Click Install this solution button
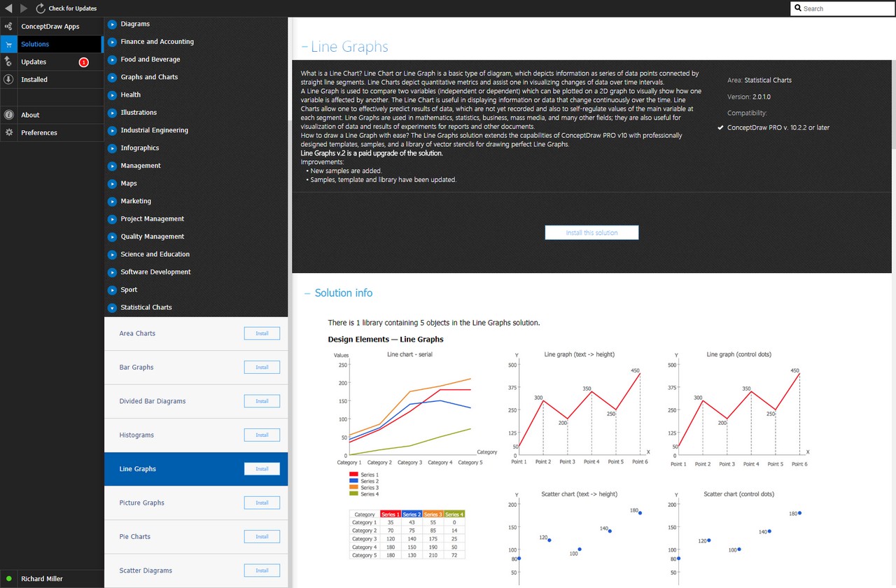Viewport: 896px width, 588px height. pyautogui.click(x=591, y=232)
